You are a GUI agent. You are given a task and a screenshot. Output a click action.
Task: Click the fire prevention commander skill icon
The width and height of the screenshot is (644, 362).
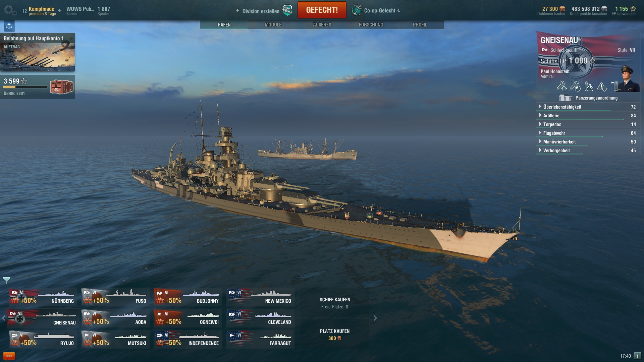[589, 86]
